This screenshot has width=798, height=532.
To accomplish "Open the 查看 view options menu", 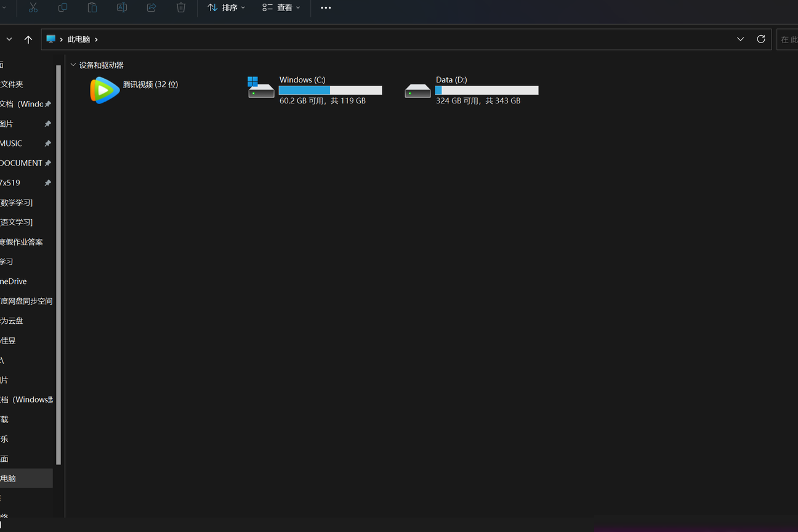I will pyautogui.click(x=281, y=7).
